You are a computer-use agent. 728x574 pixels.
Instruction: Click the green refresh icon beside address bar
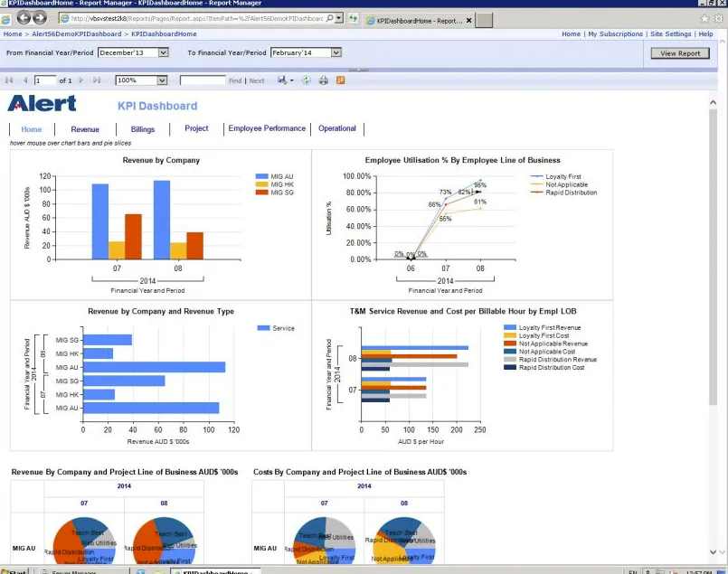[354, 19]
